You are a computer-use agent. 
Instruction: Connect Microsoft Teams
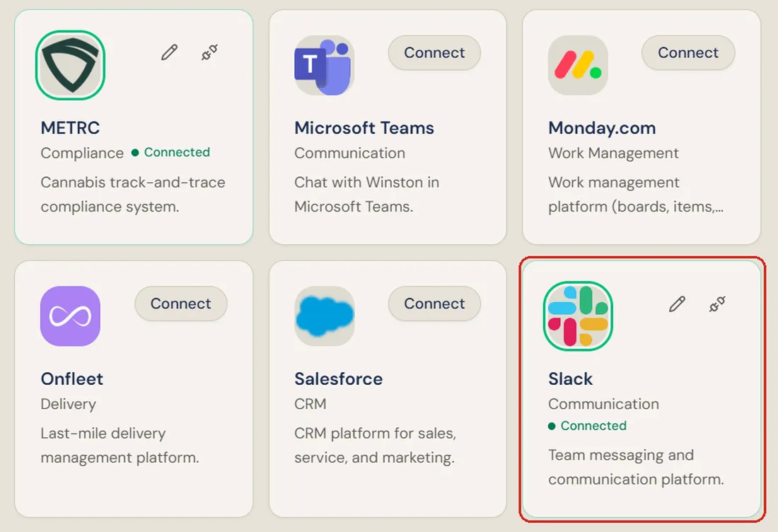click(x=435, y=52)
